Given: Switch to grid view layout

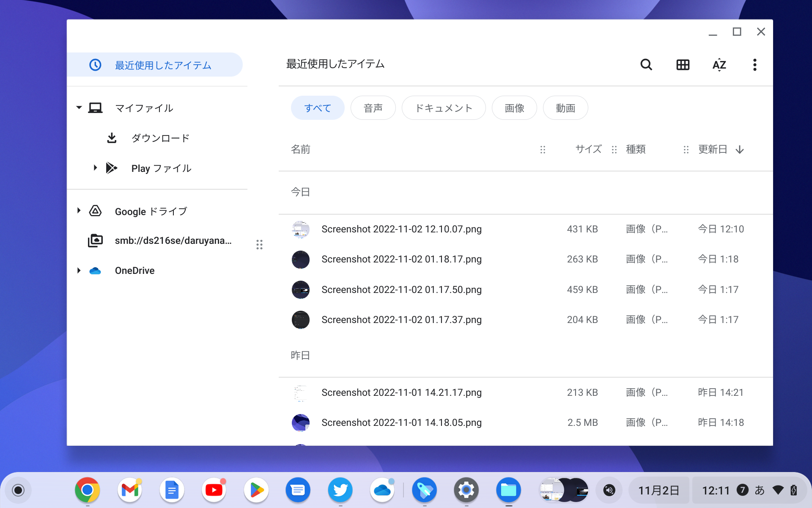Looking at the screenshot, I should coord(682,64).
